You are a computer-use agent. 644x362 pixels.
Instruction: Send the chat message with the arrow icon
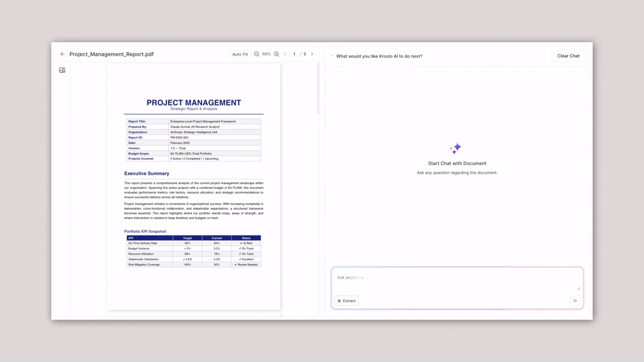(x=575, y=301)
